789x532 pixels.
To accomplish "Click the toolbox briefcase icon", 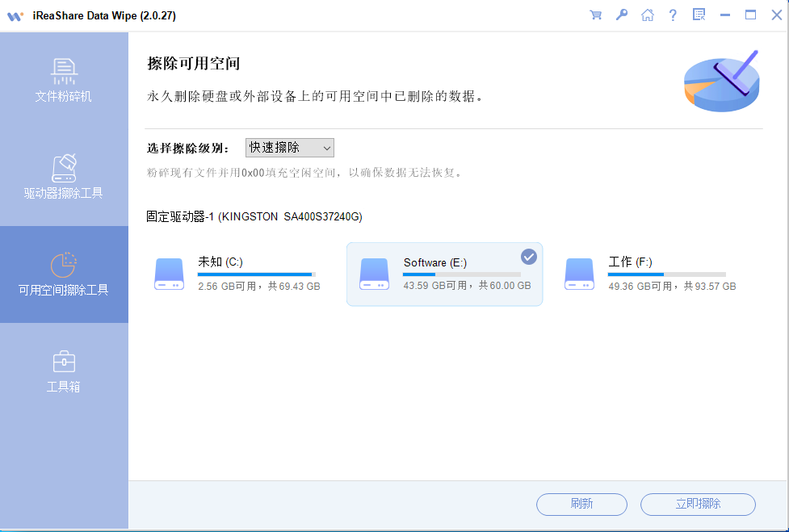I will point(64,362).
